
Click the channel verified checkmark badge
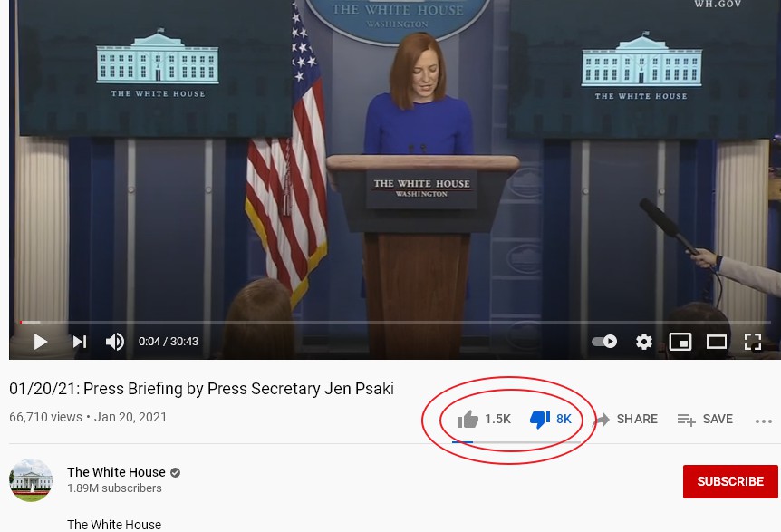[x=176, y=472]
